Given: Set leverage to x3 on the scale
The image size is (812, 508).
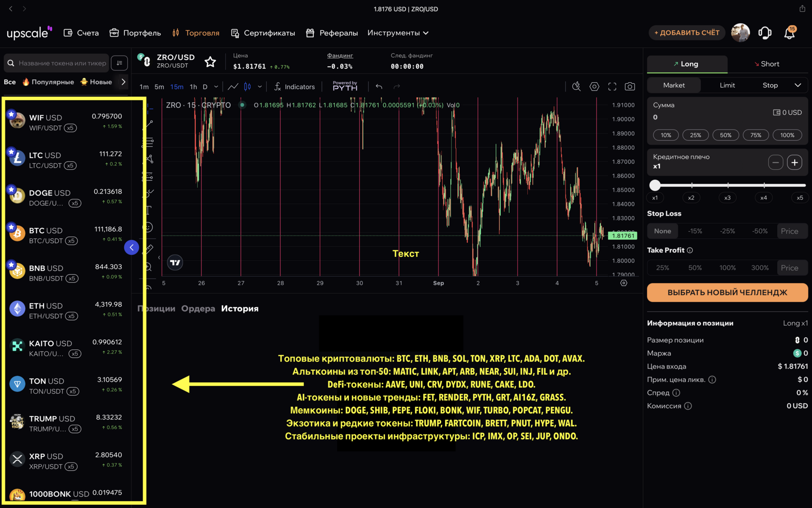Looking at the screenshot, I should 727,197.
